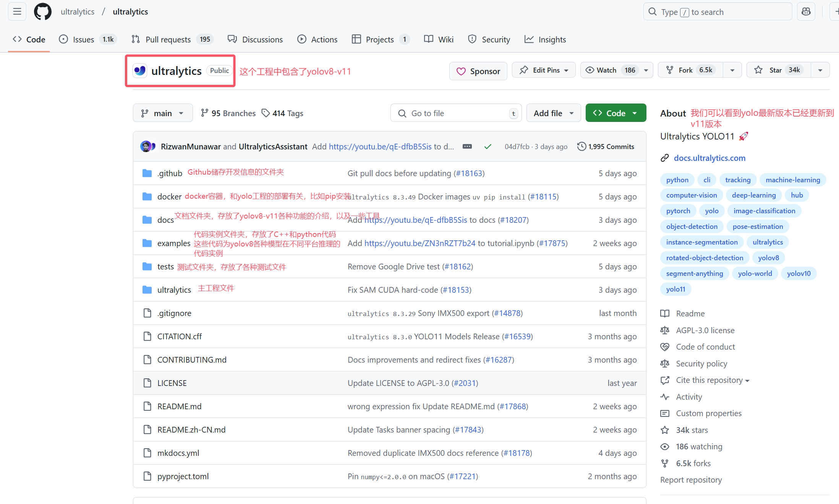The image size is (839, 504).
Task: Click the LICENSE file icon
Action: coord(147,383)
